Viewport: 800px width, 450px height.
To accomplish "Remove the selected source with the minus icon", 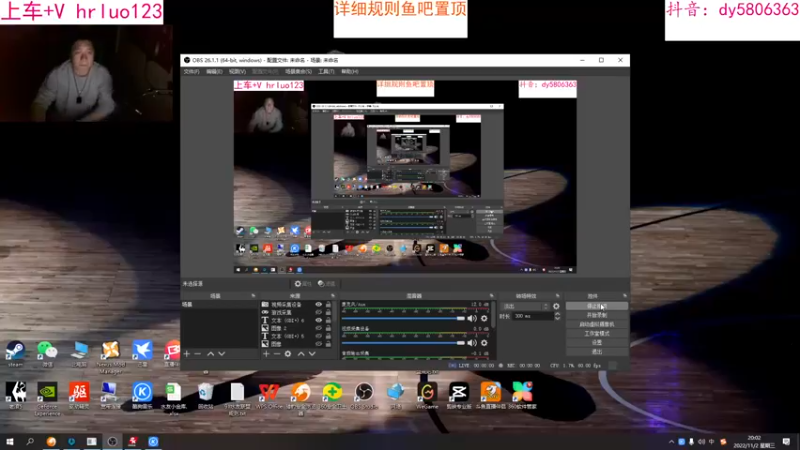I will [x=277, y=354].
